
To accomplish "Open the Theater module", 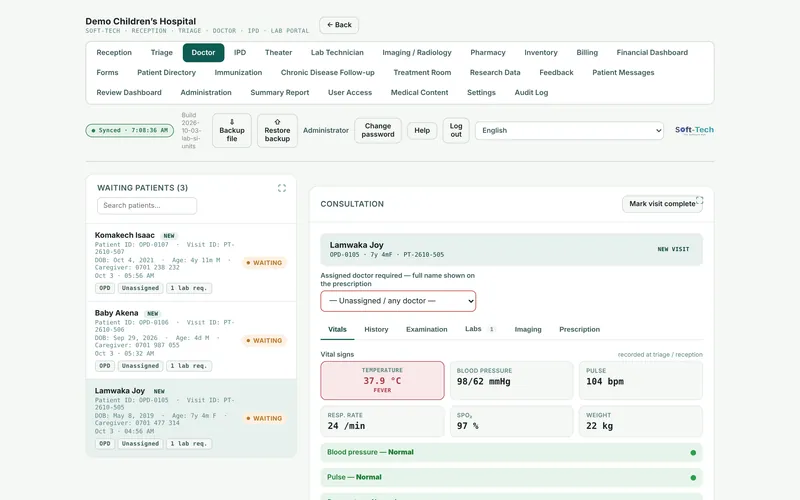I will point(278,53).
